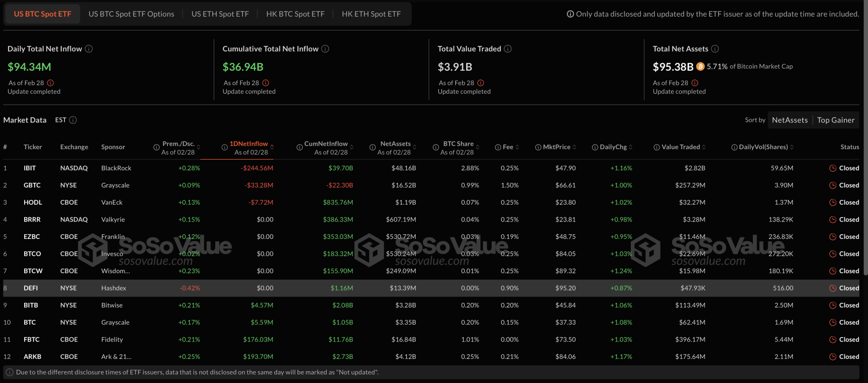Click info icon before NetAssets column header
This screenshot has width=868, height=383.
[373, 147]
